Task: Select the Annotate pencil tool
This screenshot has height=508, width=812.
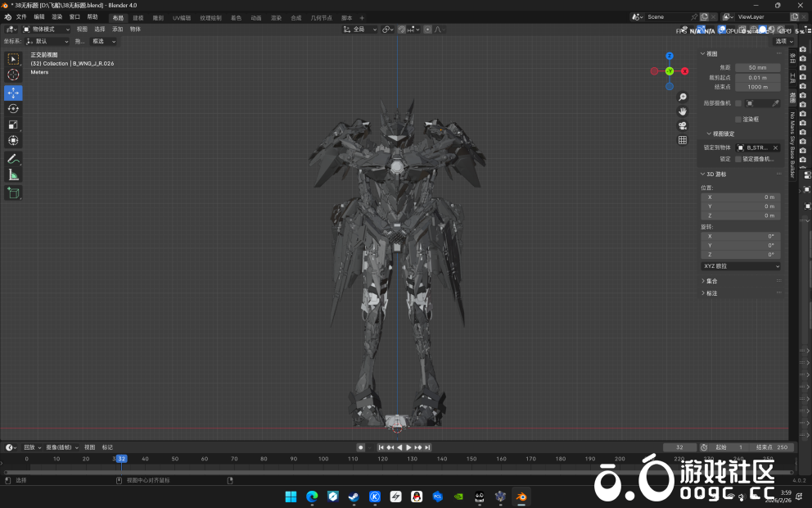Action: point(13,159)
